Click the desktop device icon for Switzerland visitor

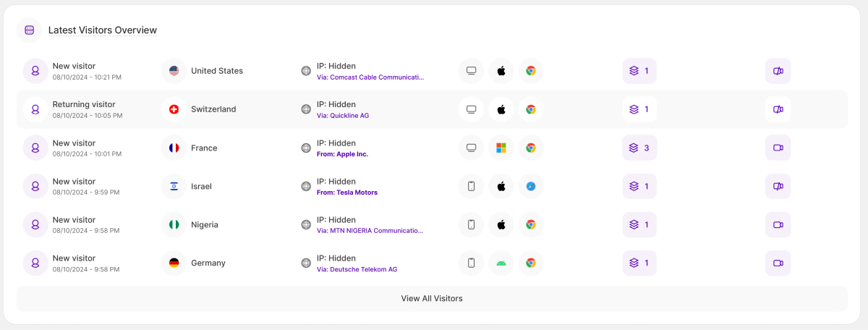point(471,109)
